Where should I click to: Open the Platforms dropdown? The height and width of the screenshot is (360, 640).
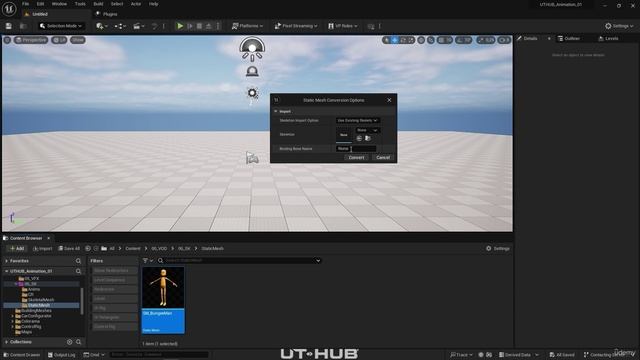click(x=247, y=26)
